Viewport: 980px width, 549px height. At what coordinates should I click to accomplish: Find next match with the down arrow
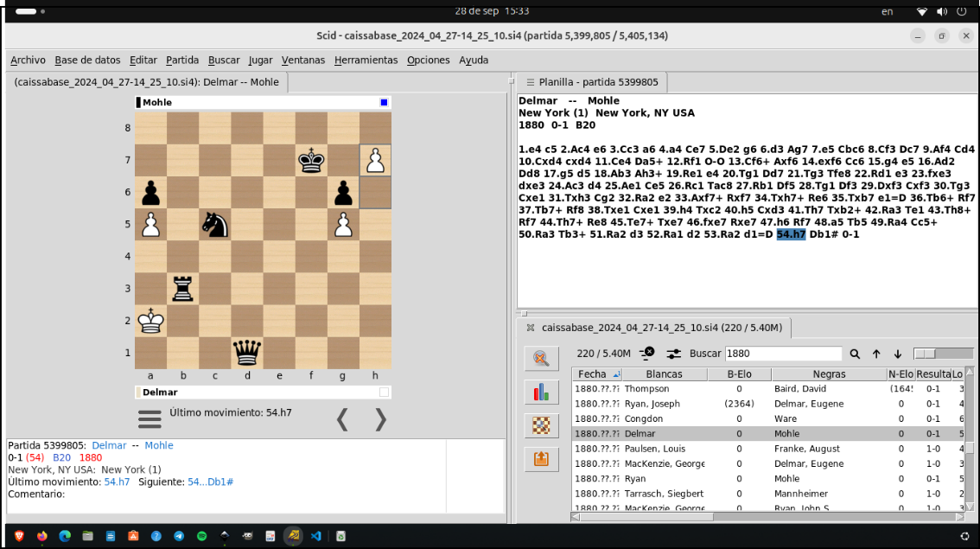click(x=898, y=354)
